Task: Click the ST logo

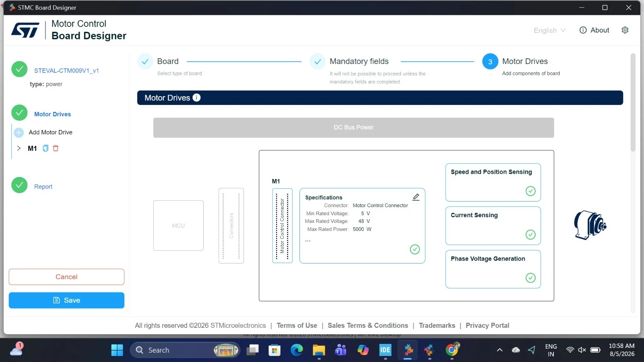Action: tap(25, 30)
